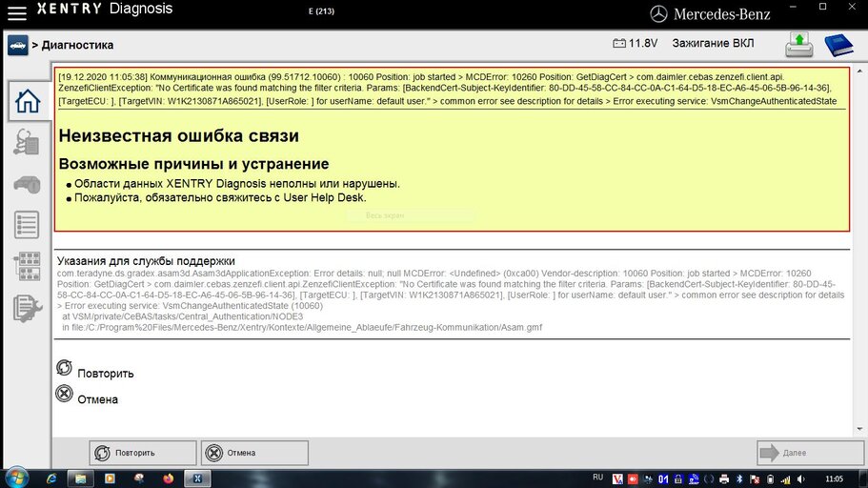868x488 pixels.
Task: Click the Далее next button
Action: click(810, 453)
